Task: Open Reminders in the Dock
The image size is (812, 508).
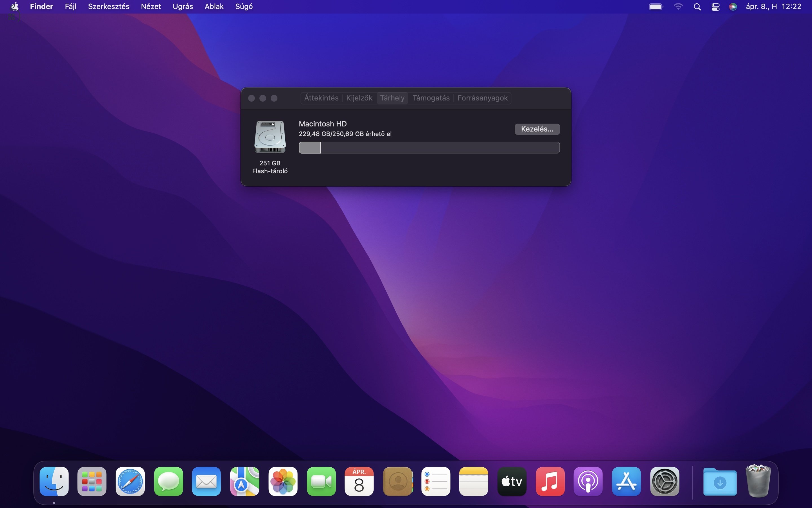Action: tap(436, 481)
